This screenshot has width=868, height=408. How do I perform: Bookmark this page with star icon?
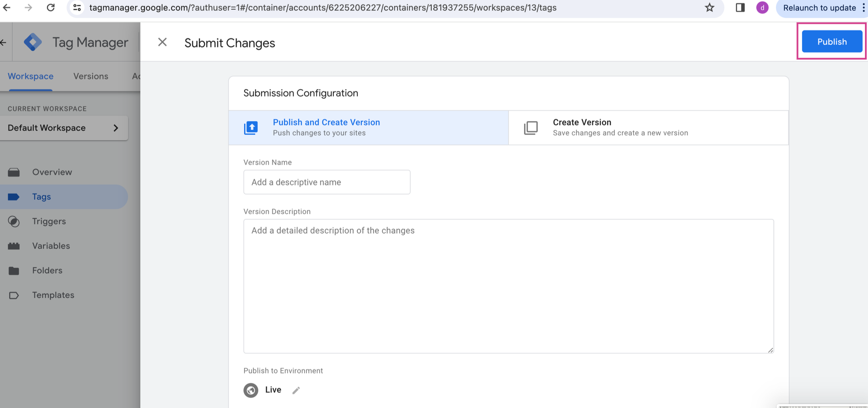click(x=709, y=8)
